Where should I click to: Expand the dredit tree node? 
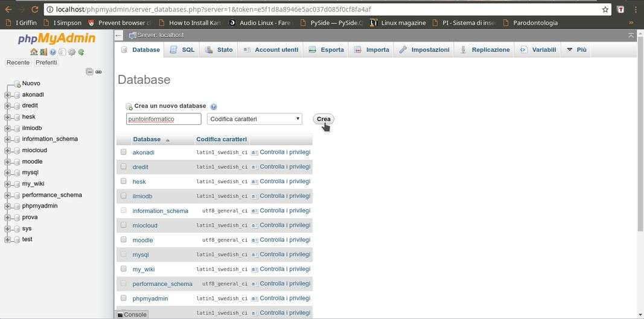7,106
